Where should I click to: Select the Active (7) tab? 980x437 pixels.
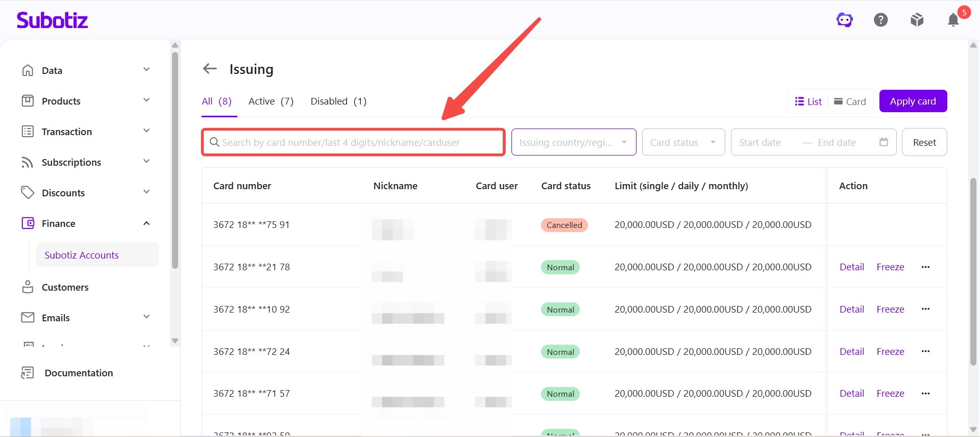coord(271,101)
